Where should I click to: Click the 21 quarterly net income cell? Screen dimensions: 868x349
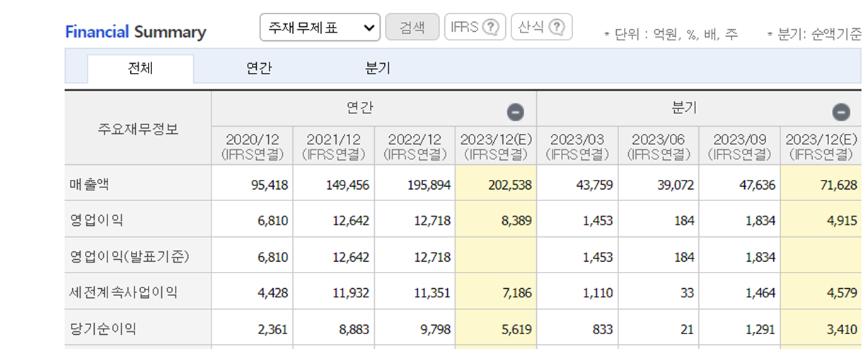pyautogui.click(x=659, y=328)
